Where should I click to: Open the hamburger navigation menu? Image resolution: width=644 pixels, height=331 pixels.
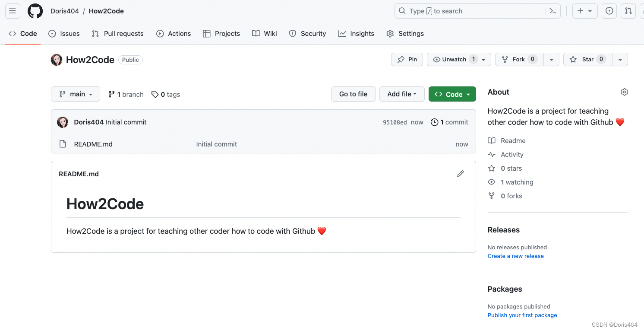pyautogui.click(x=13, y=11)
